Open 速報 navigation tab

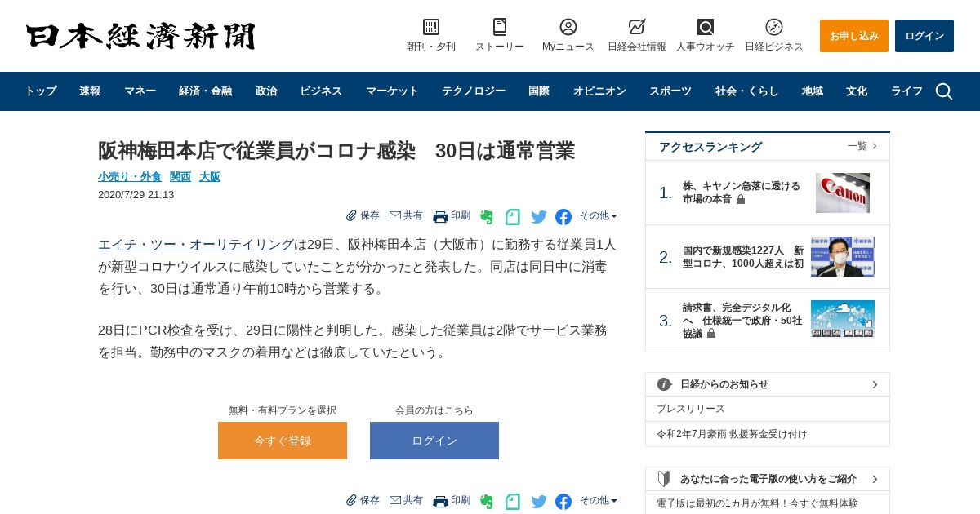click(90, 91)
